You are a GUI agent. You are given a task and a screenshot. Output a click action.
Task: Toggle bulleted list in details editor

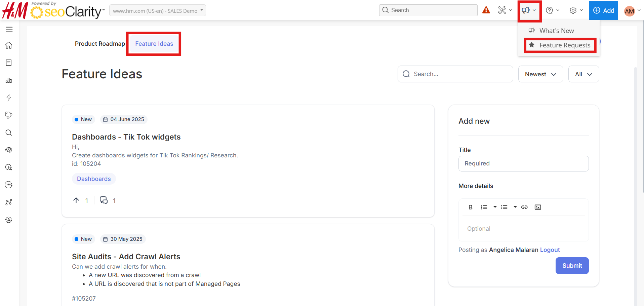(504, 207)
